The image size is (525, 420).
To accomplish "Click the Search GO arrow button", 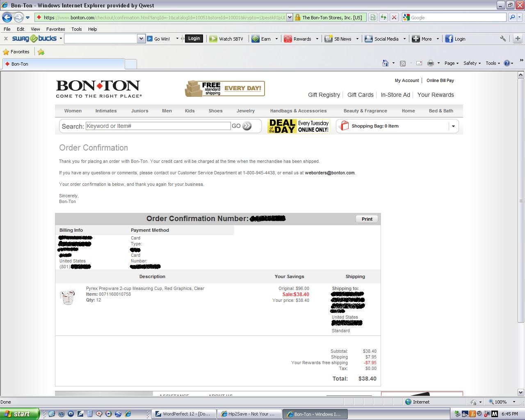I will pos(247,126).
